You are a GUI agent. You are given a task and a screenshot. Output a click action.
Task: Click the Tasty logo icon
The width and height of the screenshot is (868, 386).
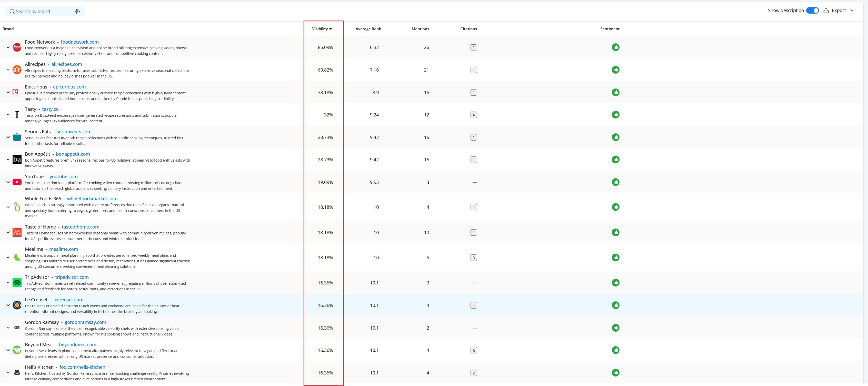[x=17, y=115]
